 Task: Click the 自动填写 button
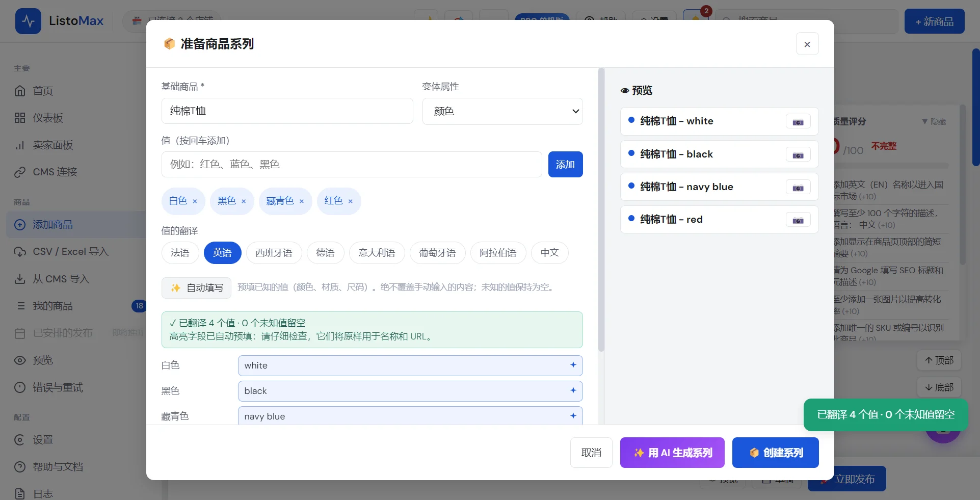click(196, 288)
